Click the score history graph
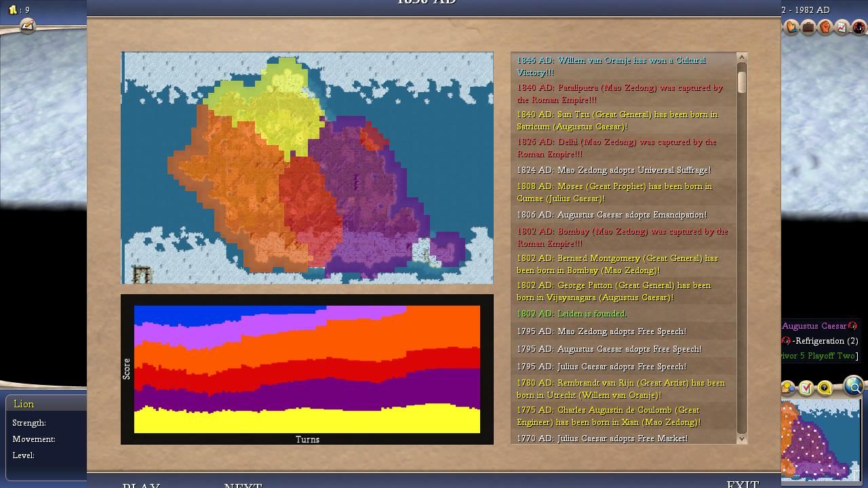The image size is (868, 488). [x=307, y=369]
